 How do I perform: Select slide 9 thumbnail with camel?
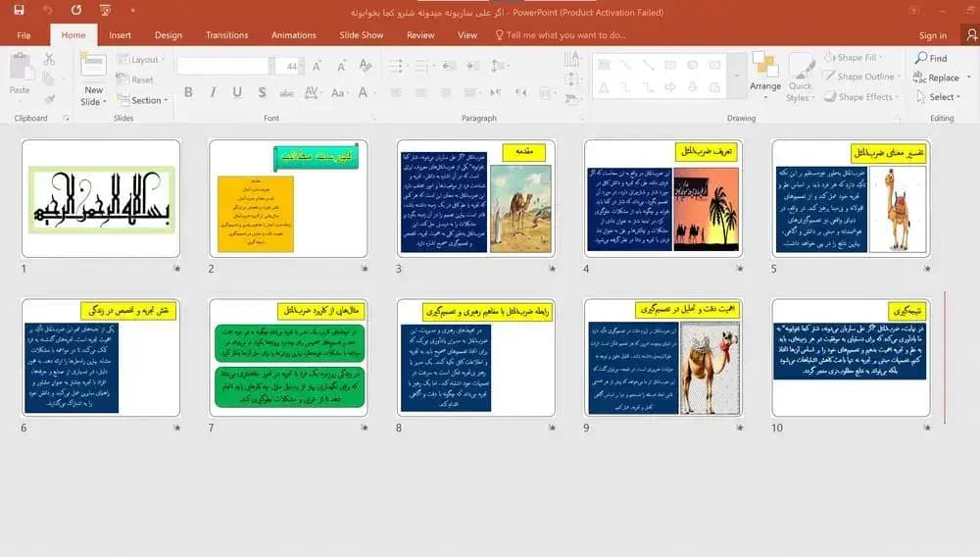coord(663,357)
